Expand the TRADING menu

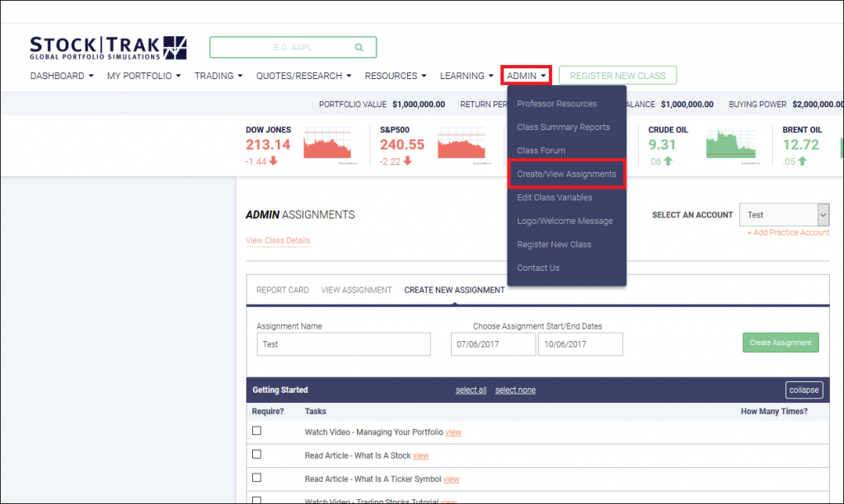pos(218,75)
